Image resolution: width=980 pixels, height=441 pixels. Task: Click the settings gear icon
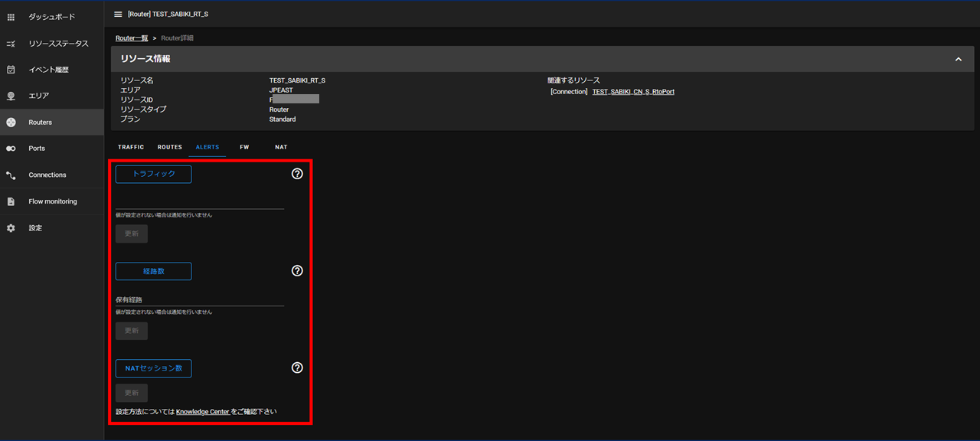[x=11, y=228]
